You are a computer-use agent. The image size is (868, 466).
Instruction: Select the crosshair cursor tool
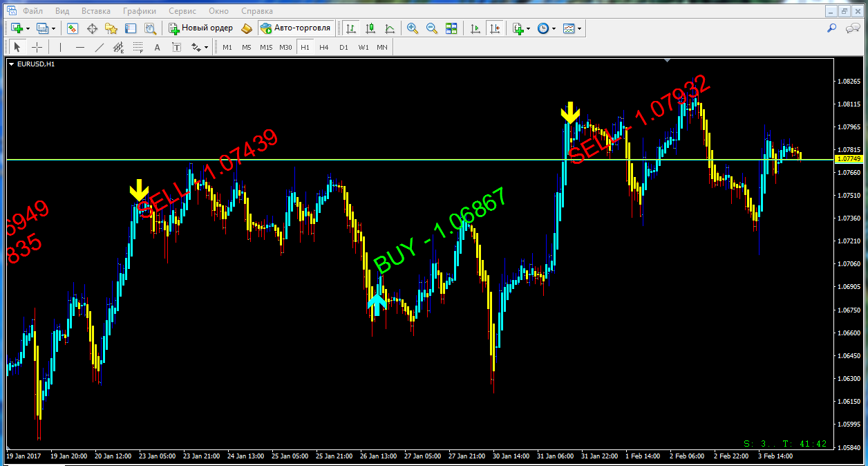pyautogui.click(x=37, y=47)
